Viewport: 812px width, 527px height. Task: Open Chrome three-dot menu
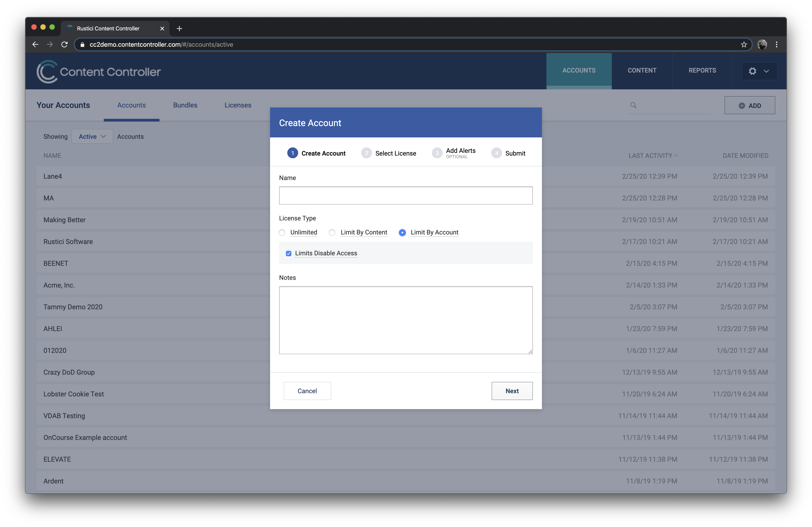[x=776, y=44]
